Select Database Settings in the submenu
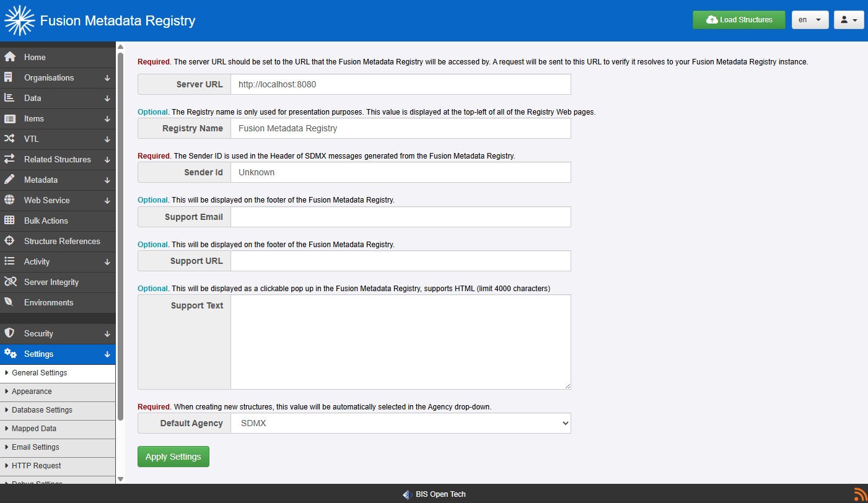The width and height of the screenshot is (868, 503). [x=42, y=410]
